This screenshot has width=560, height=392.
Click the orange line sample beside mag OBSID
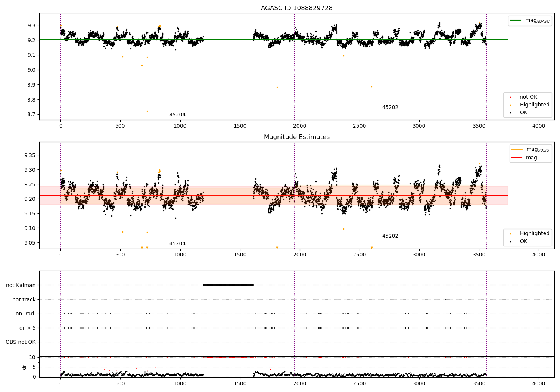pyautogui.click(x=517, y=149)
